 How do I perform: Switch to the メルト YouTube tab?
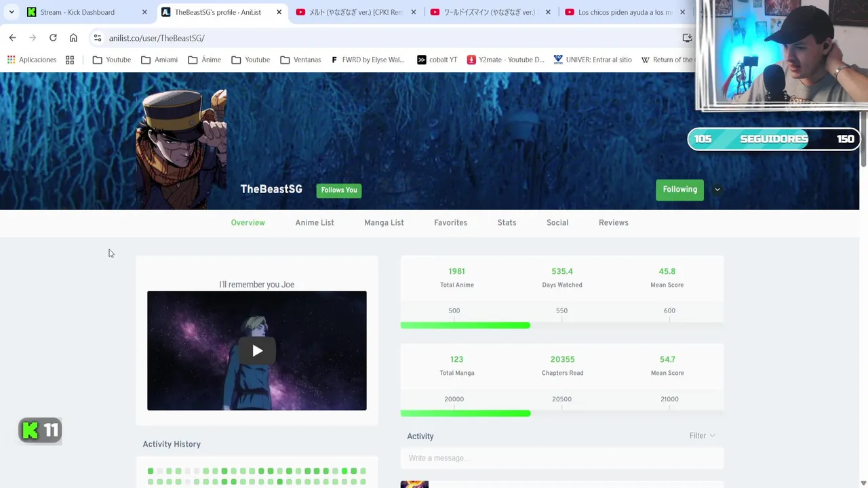(x=354, y=12)
